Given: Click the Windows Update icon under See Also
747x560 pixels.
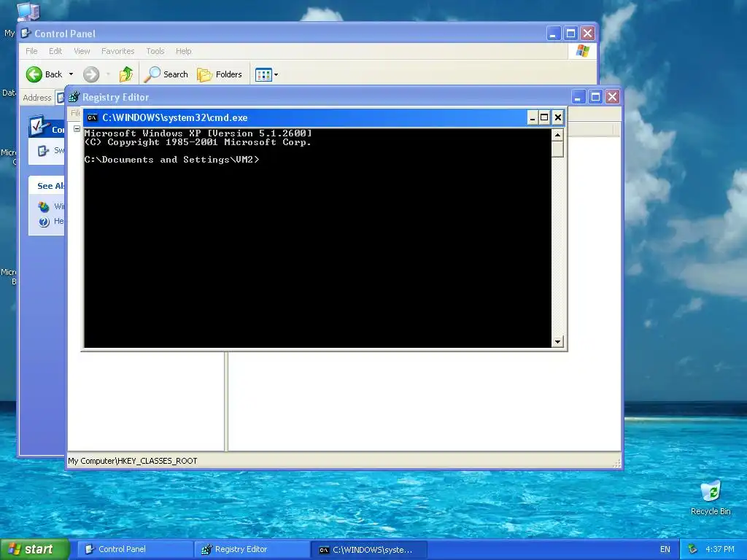Looking at the screenshot, I should click(44, 206).
